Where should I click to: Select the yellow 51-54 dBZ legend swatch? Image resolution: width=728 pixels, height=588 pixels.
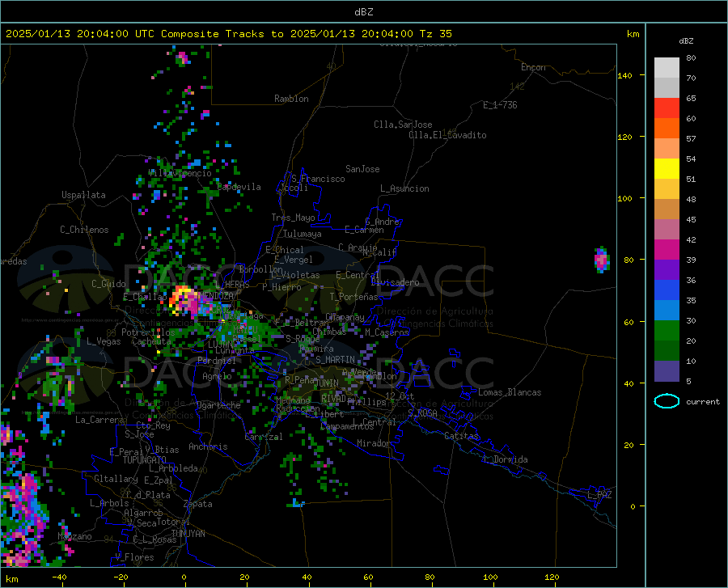(667, 169)
